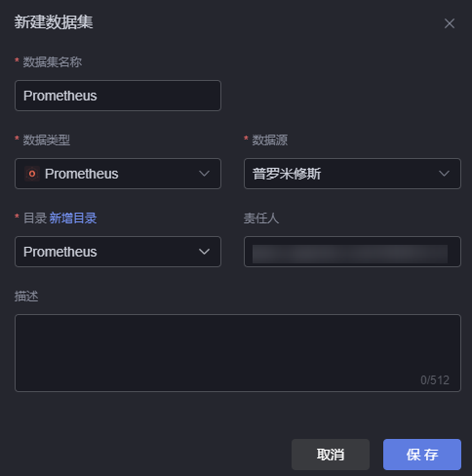Screen dimensions: 472x476
Task: Select the 普罗米修斯 value in 数据源
Action: pyautogui.click(x=287, y=174)
